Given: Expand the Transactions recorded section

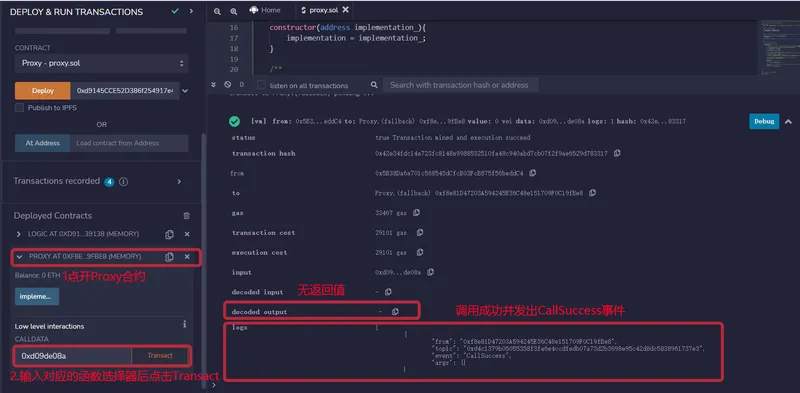Looking at the screenshot, I should pyautogui.click(x=179, y=181).
